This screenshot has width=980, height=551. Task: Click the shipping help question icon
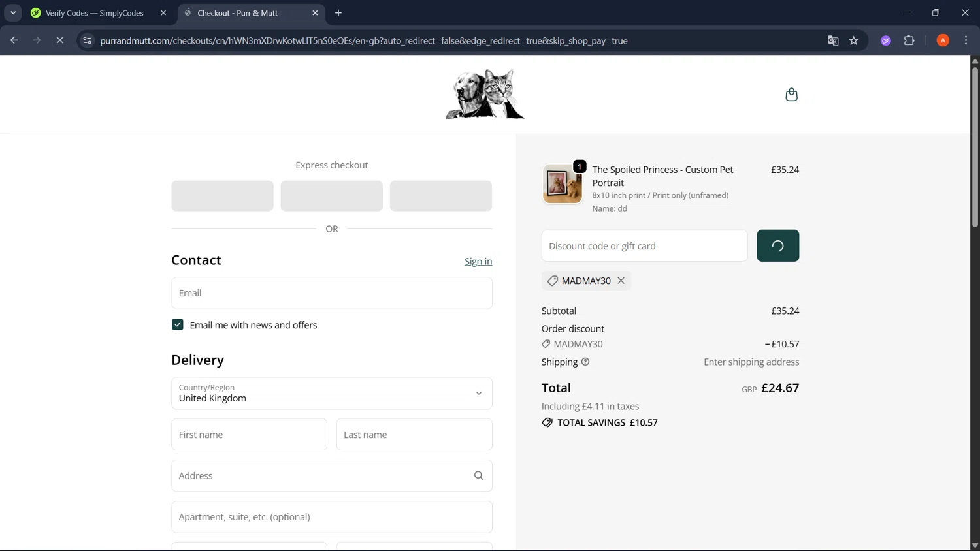(585, 362)
